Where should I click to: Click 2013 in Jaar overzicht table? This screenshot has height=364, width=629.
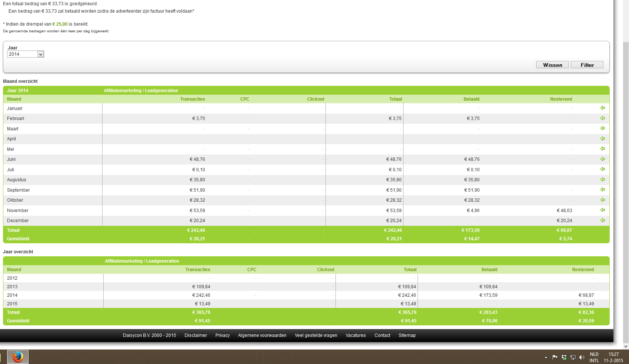click(12, 287)
